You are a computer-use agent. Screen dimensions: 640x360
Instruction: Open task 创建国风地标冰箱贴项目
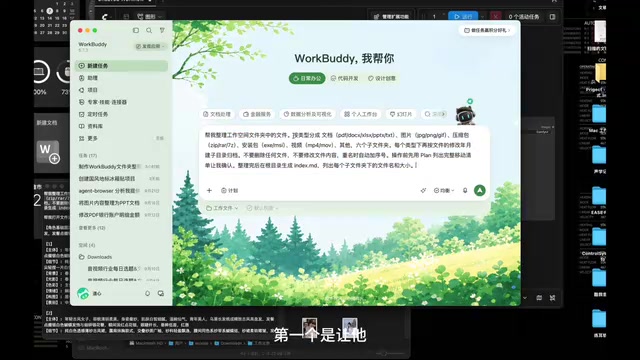[119, 179]
